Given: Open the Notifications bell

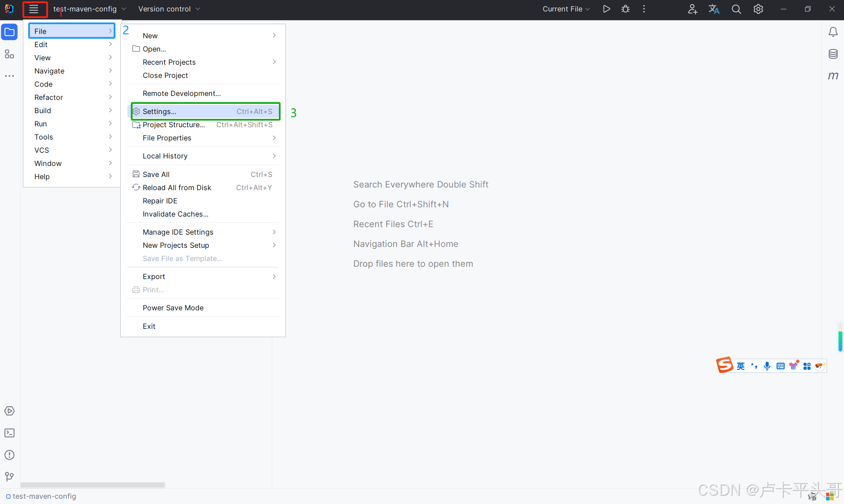Looking at the screenshot, I should tap(833, 32).
